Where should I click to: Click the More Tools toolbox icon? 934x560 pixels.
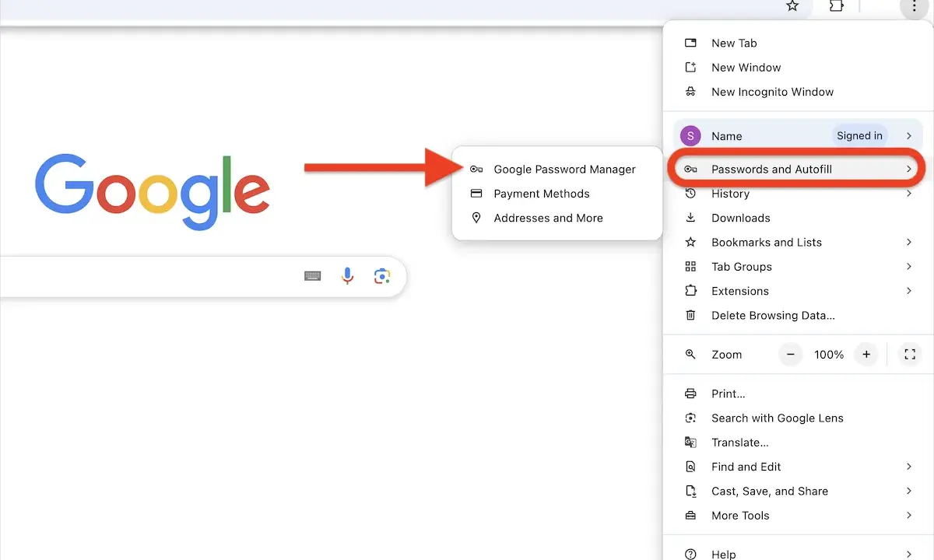690,516
